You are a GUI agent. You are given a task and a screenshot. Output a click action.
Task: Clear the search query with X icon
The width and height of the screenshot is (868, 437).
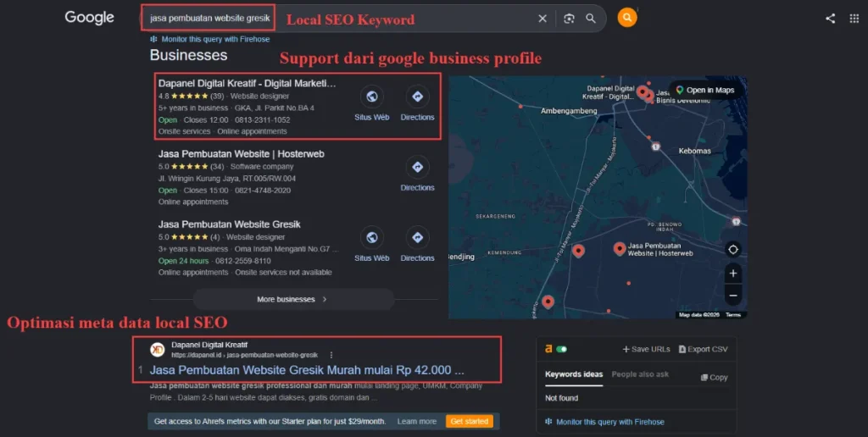pyautogui.click(x=542, y=19)
